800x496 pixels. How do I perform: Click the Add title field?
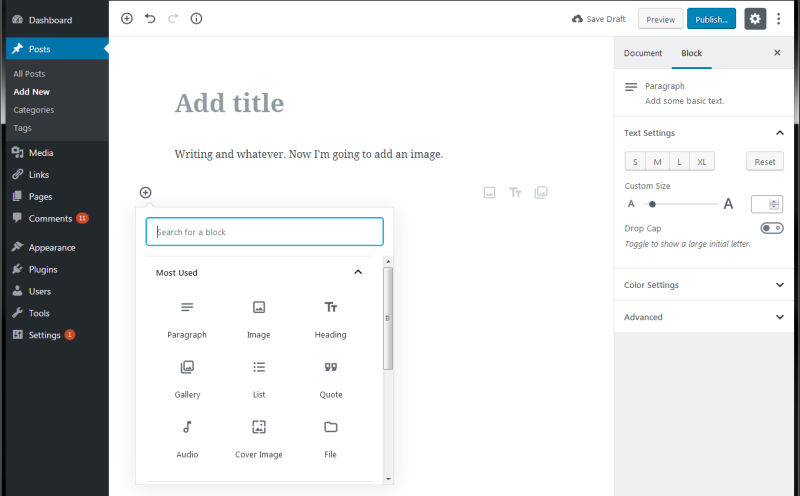tap(229, 103)
